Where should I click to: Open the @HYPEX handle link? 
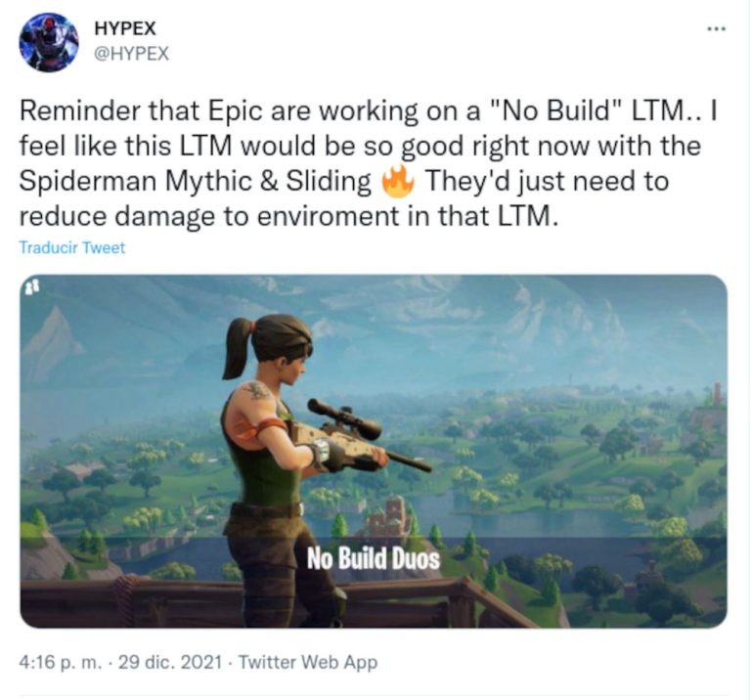(131, 53)
